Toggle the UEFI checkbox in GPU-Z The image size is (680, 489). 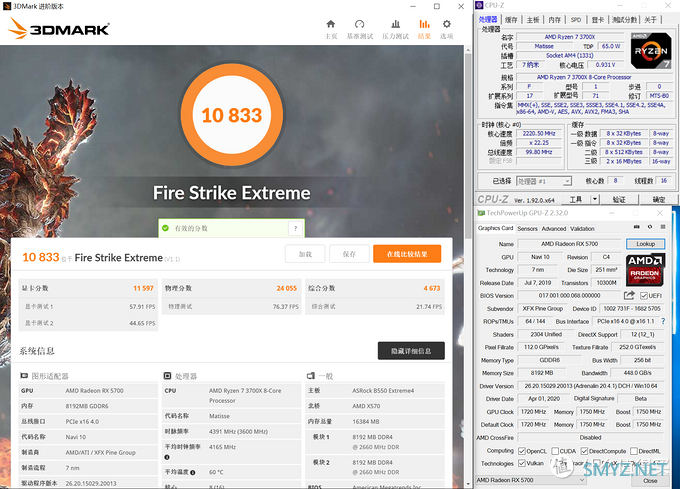tap(644, 296)
